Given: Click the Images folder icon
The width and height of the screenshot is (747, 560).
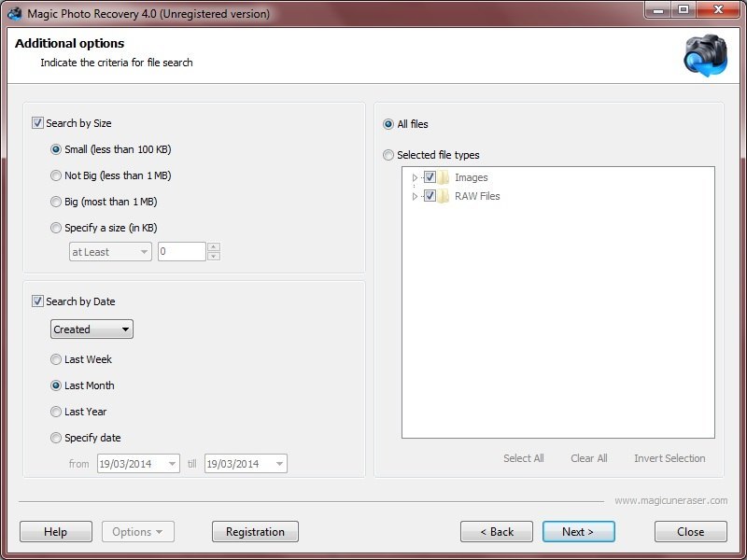Looking at the screenshot, I should point(444,177).
